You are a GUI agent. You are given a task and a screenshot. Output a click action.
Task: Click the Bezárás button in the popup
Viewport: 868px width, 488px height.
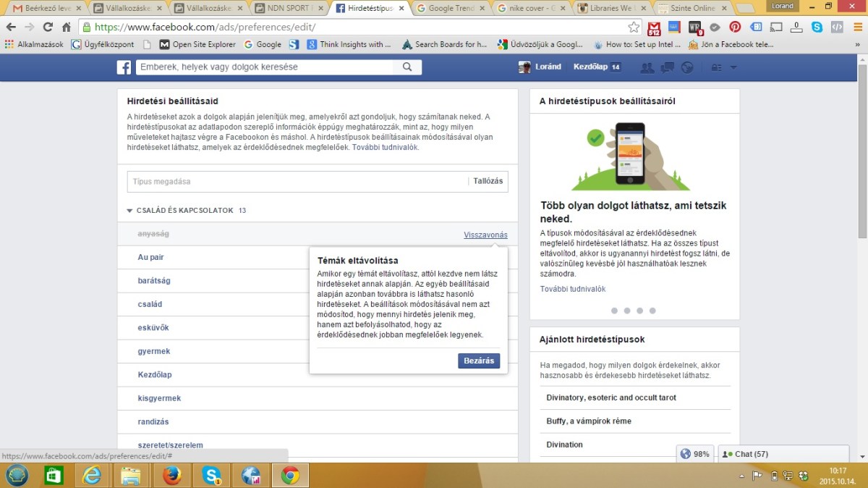pyautogui.click(x=478, y=361)
